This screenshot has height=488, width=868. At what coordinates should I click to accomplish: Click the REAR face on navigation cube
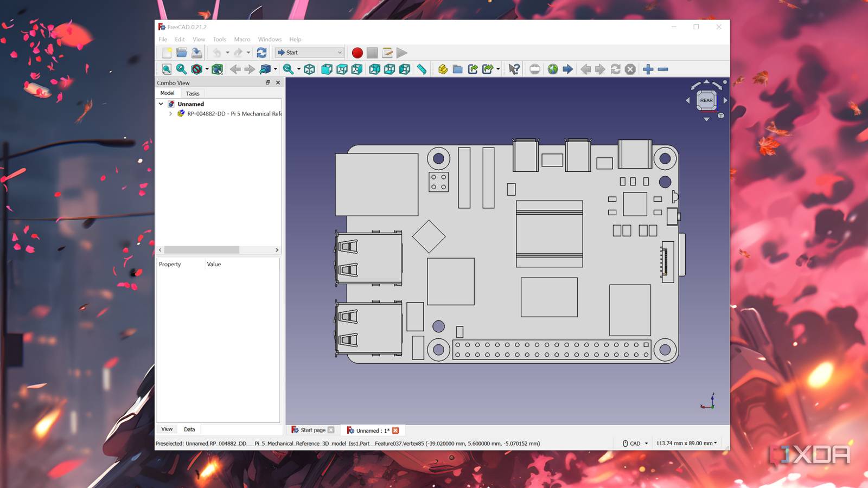[706, 100]
